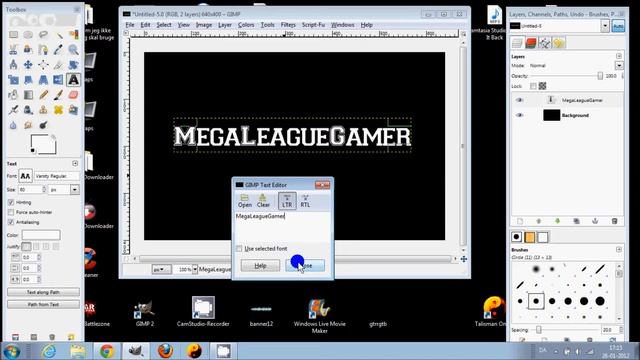Select the Paths tool
The height and width of the screenshot is (360, 640).
pos(43,50)
